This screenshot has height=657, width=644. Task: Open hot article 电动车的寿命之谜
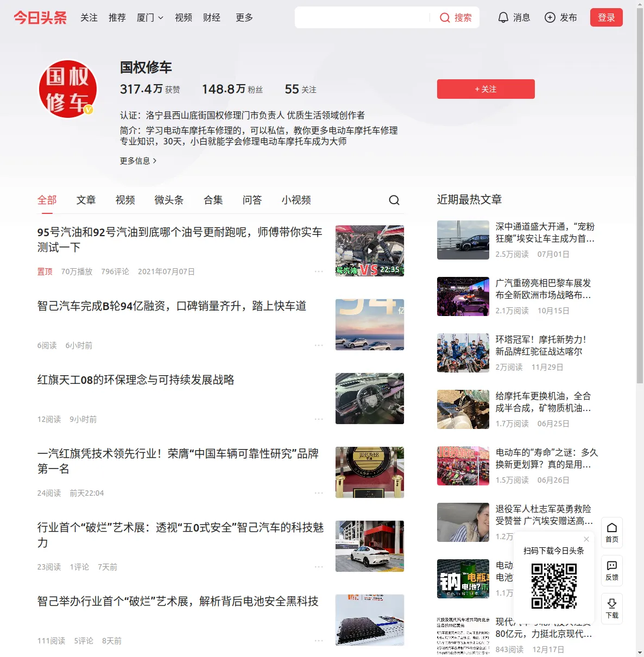(546, 458)
